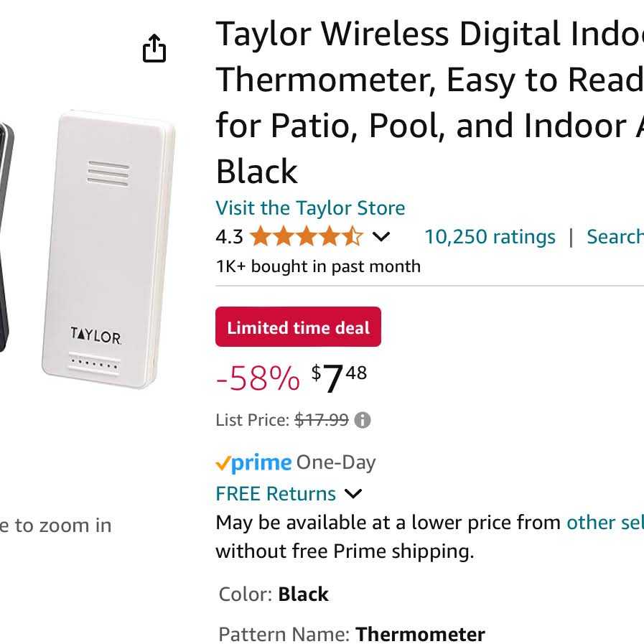The image size is (644, 644).
Task: Open the FREE Returns details link
Action: (276, 493)
